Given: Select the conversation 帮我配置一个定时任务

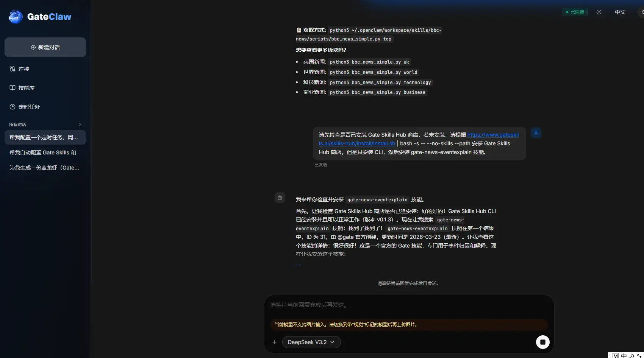Looking at the screenshot, I should (x=45, y=137).
